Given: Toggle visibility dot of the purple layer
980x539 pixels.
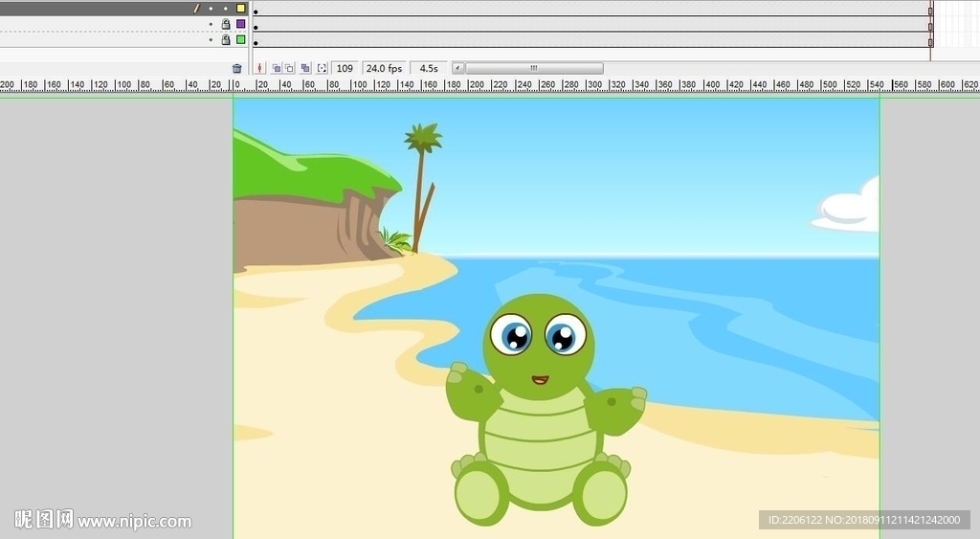Looking at the screenshot, I should [x=211, y=24].
